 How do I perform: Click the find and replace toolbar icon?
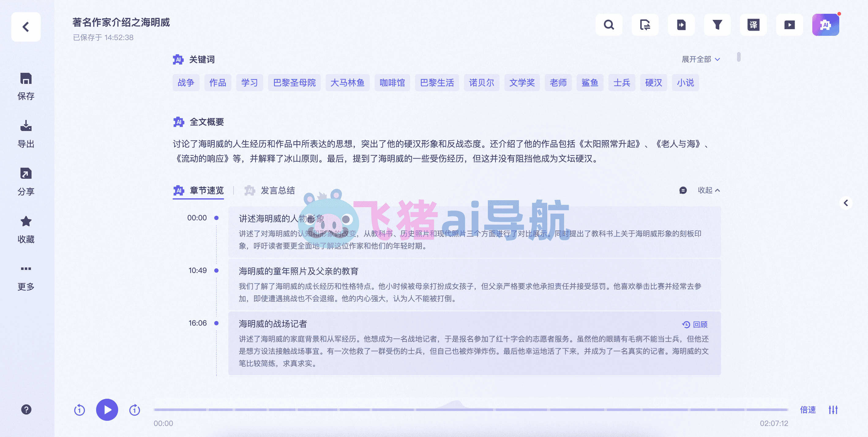pyautogui.click(x=645, y=25)
